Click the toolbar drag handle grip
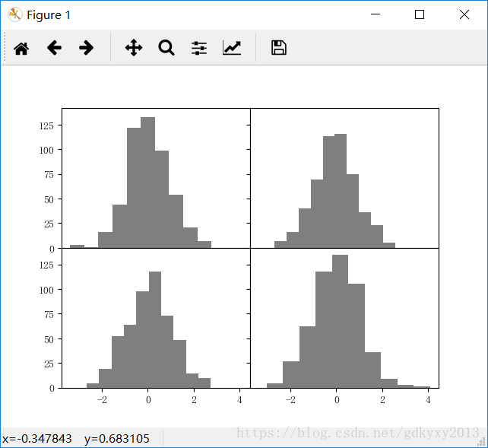The height and width of the screenshot is (448, 488). point(5,47)
